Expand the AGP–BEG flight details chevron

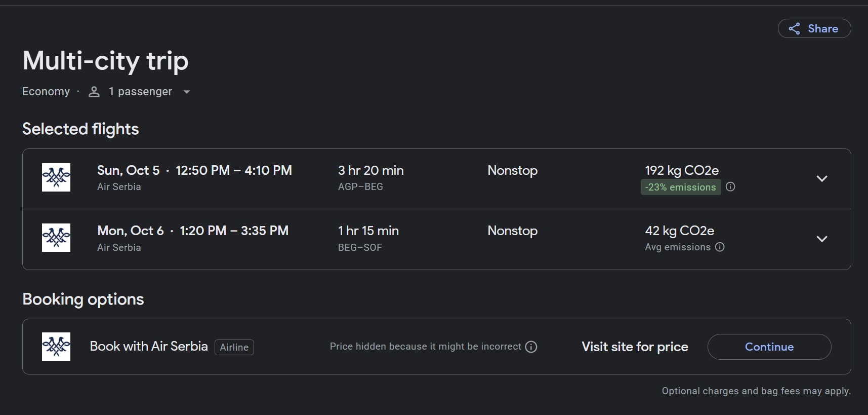coord(822,178)
